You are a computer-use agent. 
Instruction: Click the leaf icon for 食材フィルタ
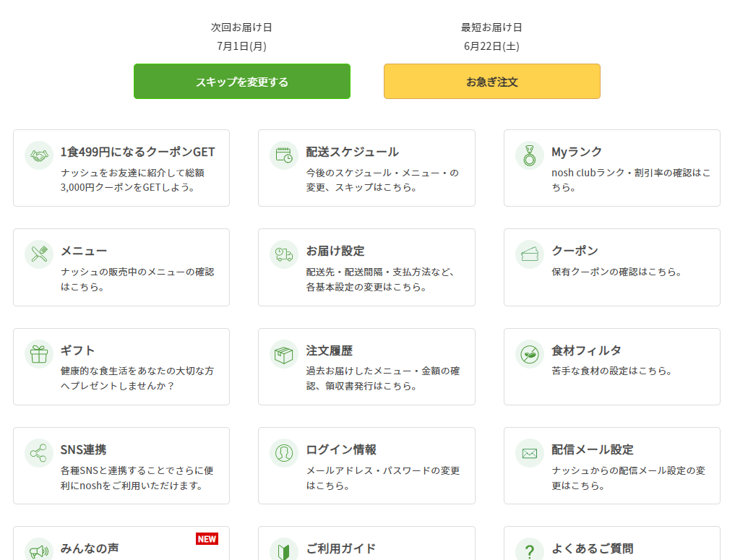pyautogui.click(x=530, y=354)
